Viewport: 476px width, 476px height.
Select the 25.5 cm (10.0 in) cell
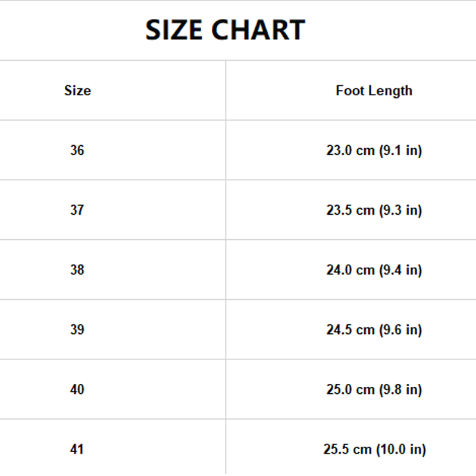[x=374, y=449]
